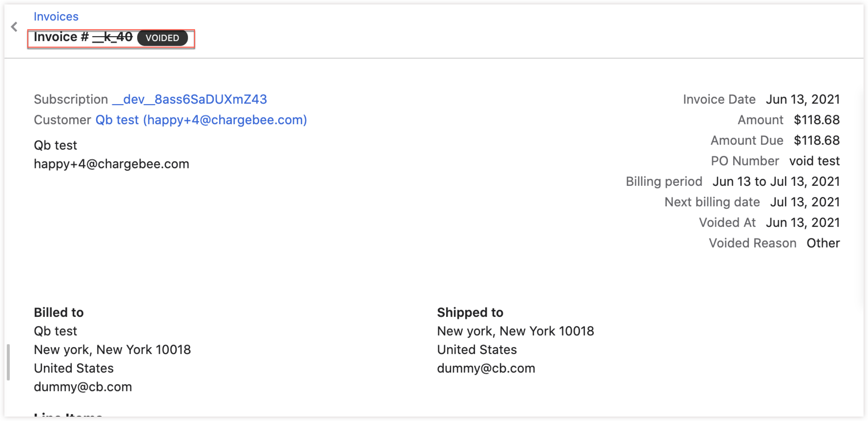The width and height of the screenshot is (868, 421).
Task: Click the Billing period date range
Action: click(776, 182)
